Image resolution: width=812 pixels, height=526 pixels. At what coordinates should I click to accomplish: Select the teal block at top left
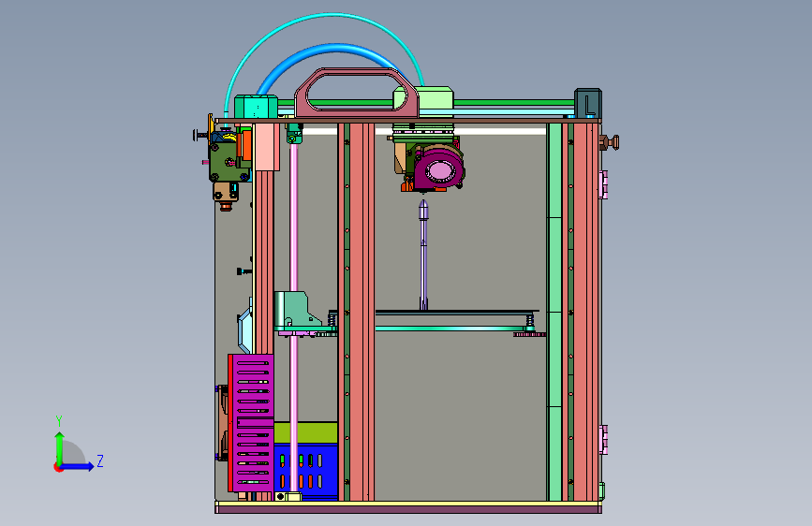[x=256, y=107]
